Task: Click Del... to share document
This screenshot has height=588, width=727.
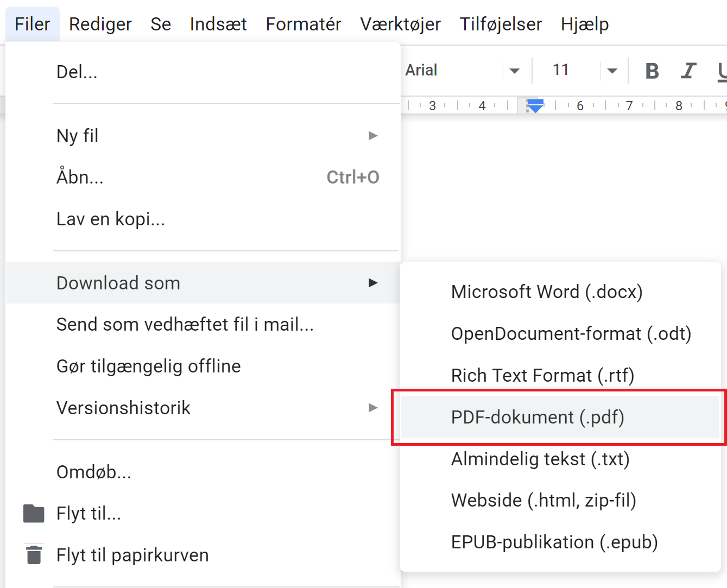Action: click(77, 72)
